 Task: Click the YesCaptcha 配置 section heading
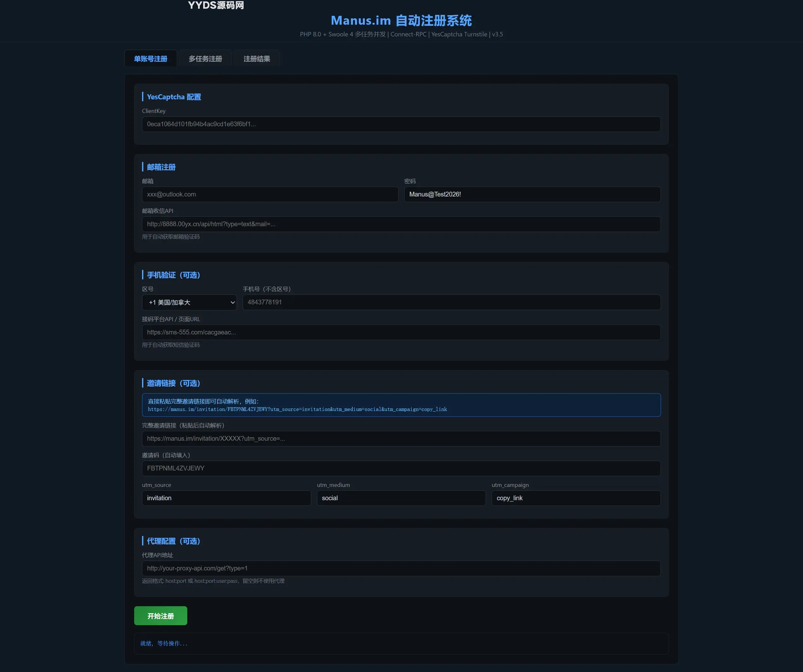pos(174,97)
